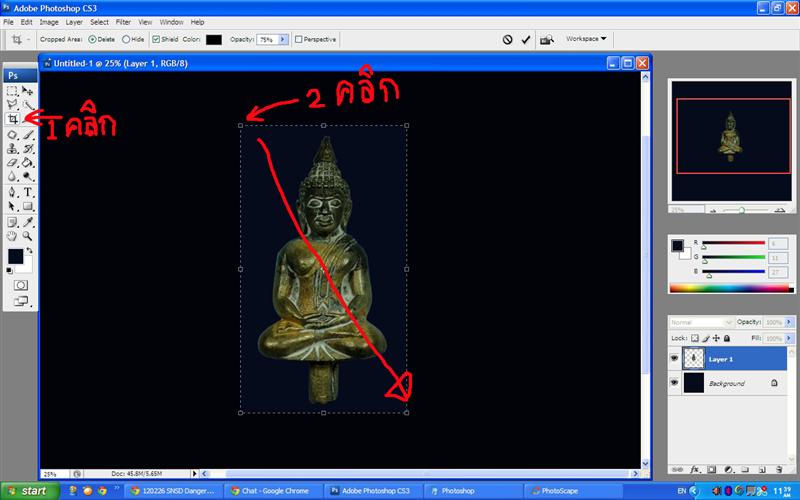This screenshot has width=800, height=500.
Task: Open the Filter menu
Action: pos(123,21)
